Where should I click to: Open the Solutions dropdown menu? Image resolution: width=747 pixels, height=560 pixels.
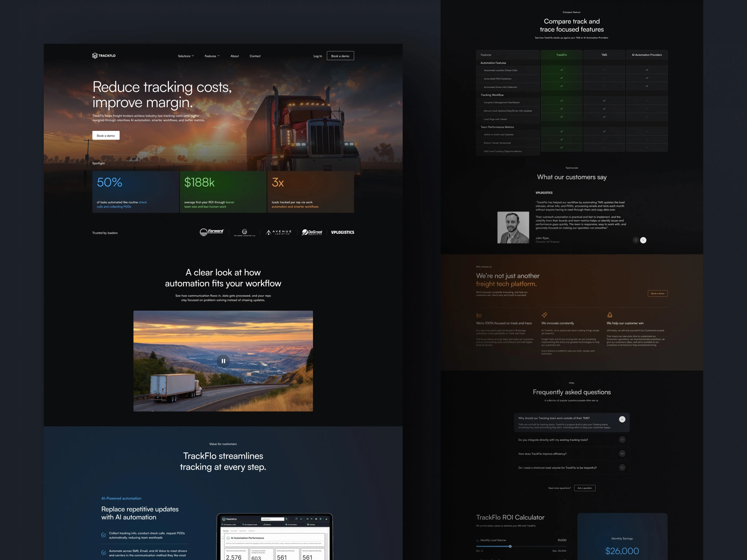pyautogui.click(x=186, y=56)
